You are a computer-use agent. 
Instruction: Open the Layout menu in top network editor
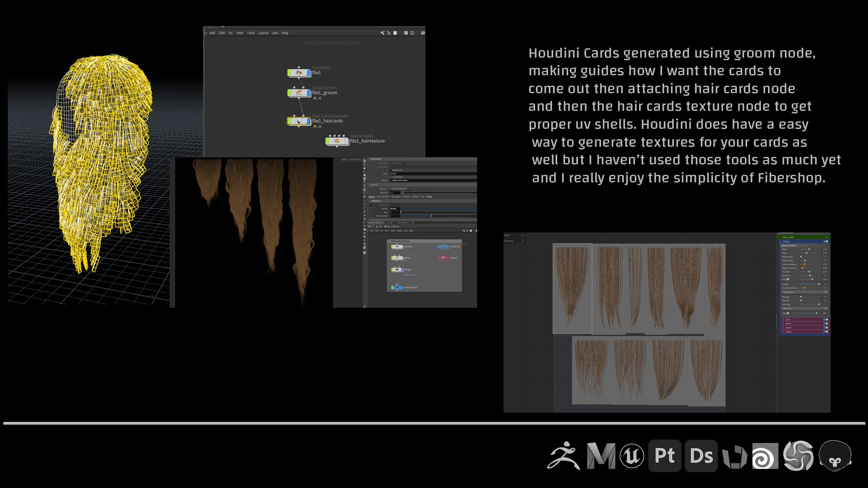pos(263,33)
